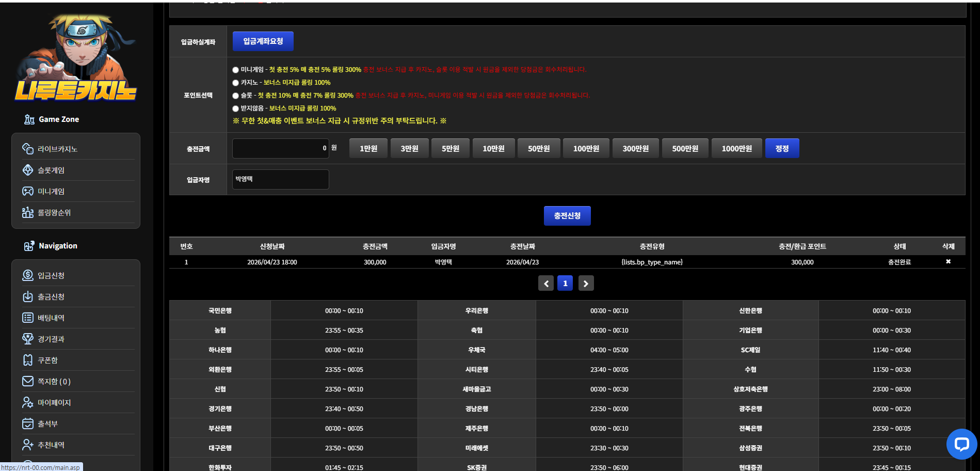Click the depositor name input field
This screenshot has width=980, height=471.
coord(281,179)
